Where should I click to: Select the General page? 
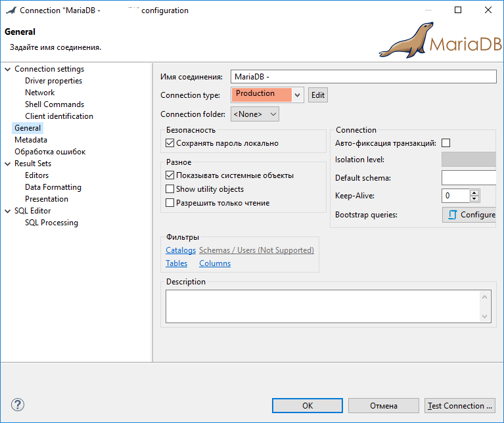pos(28,128)
